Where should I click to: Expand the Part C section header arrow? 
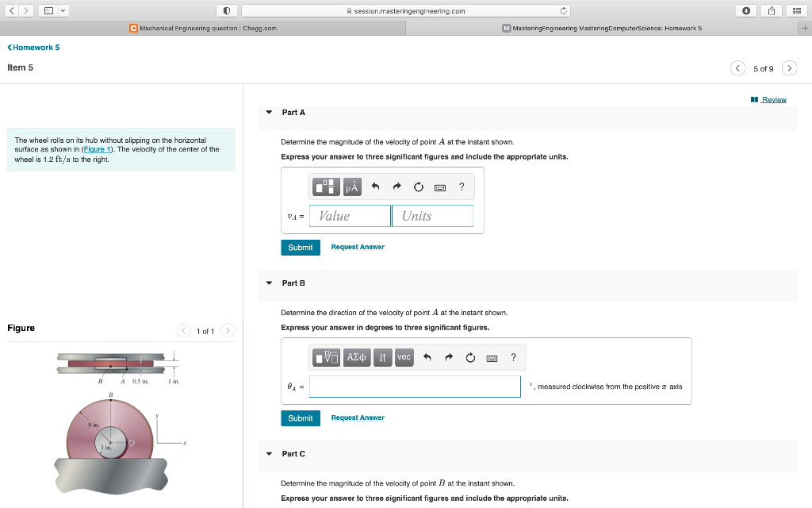tap(269, 453)
